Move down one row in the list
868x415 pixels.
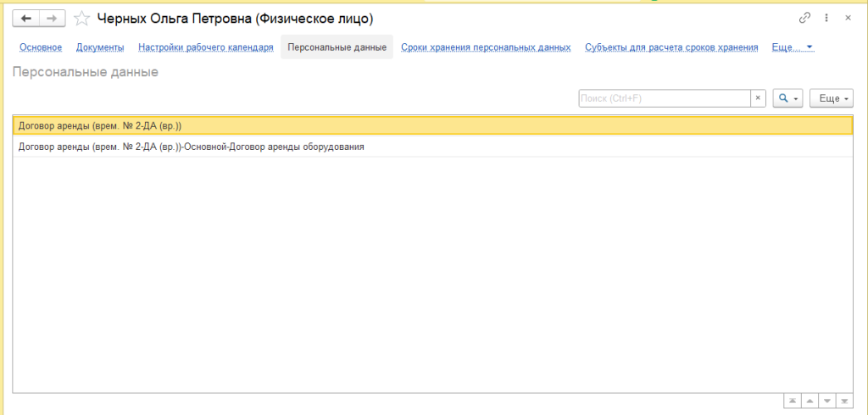(827, 400)
